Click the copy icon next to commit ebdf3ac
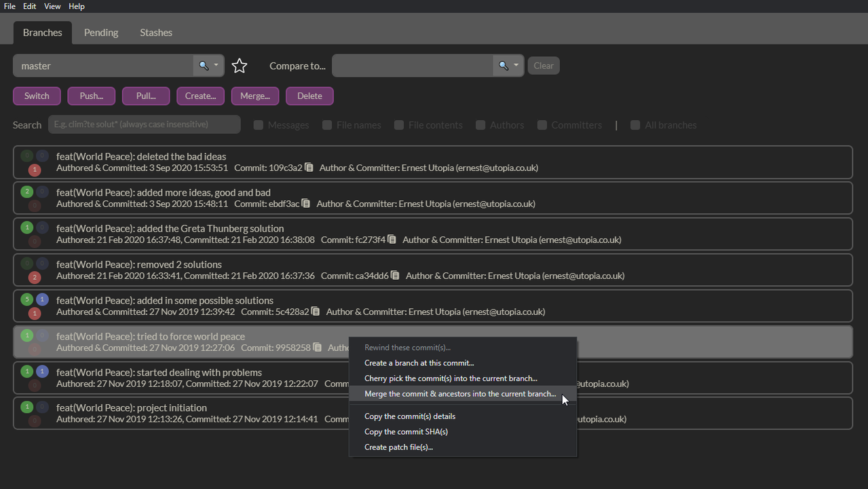This screenshot has width=868, height=489. (x=306, y=204)
